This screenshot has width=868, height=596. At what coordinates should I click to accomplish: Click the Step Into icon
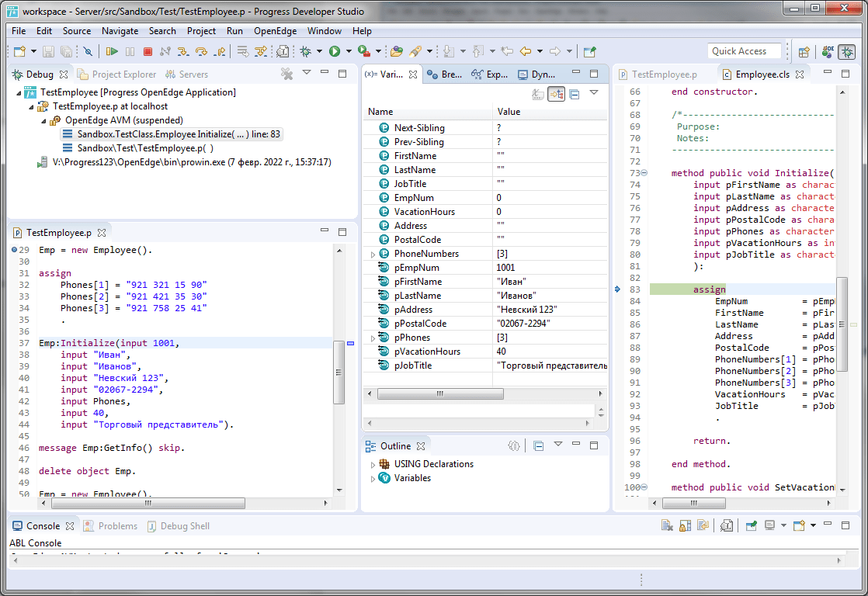click(183, 51)
